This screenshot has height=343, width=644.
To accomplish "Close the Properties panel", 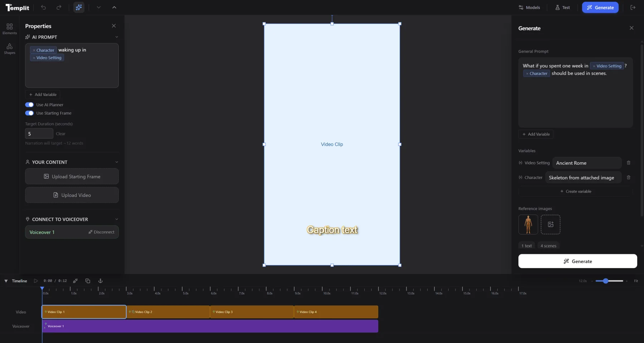I will tap(114, 26).
